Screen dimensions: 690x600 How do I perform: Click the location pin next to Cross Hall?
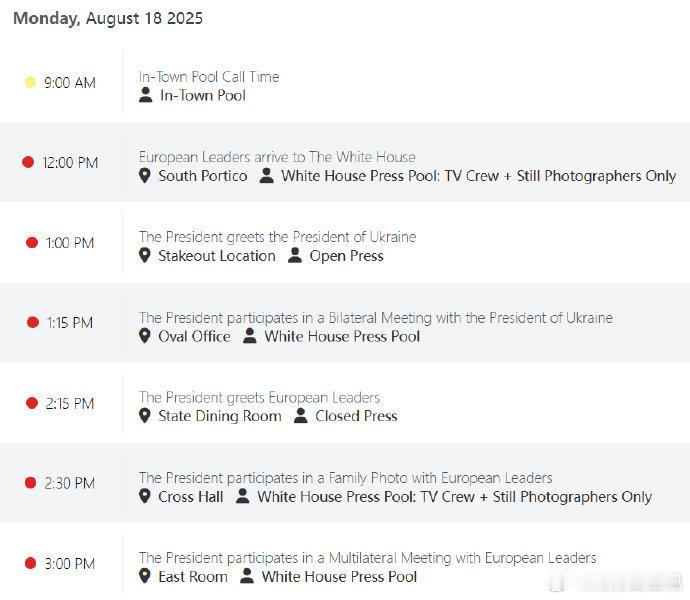[144, 496]
